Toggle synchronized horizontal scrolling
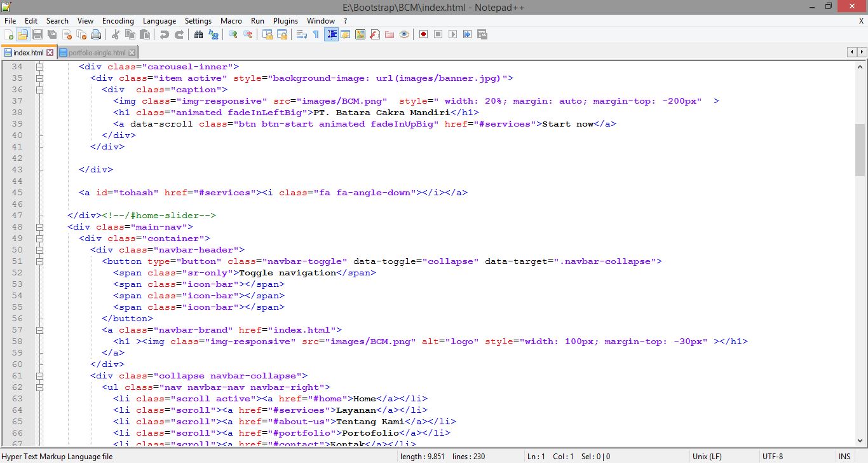Screen dimensions: 868x463 282,34
